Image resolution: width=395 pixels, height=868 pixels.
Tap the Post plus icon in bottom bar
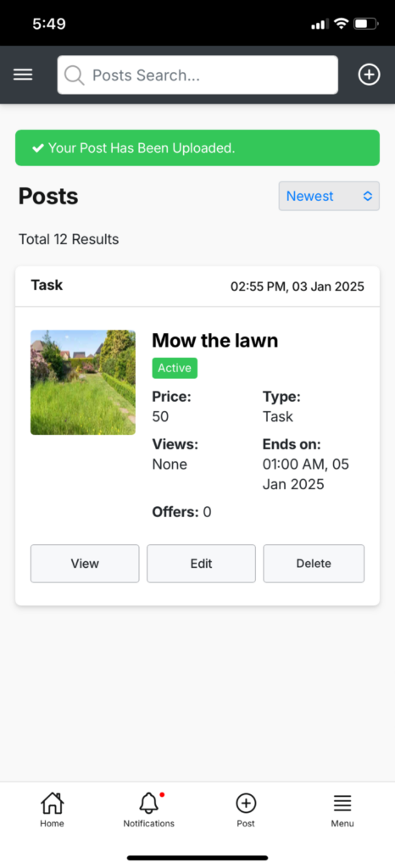[x=246, y=803]
